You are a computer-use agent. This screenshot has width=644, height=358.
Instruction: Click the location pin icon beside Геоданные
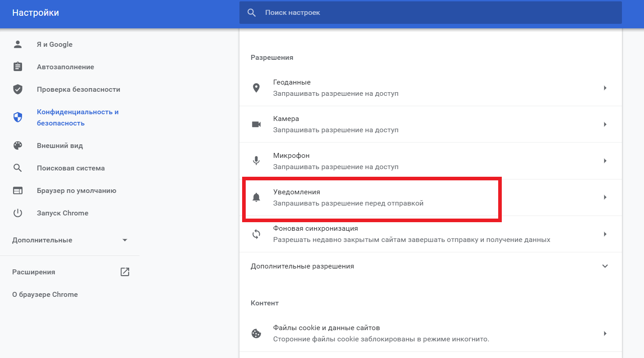tap(256, 88)
